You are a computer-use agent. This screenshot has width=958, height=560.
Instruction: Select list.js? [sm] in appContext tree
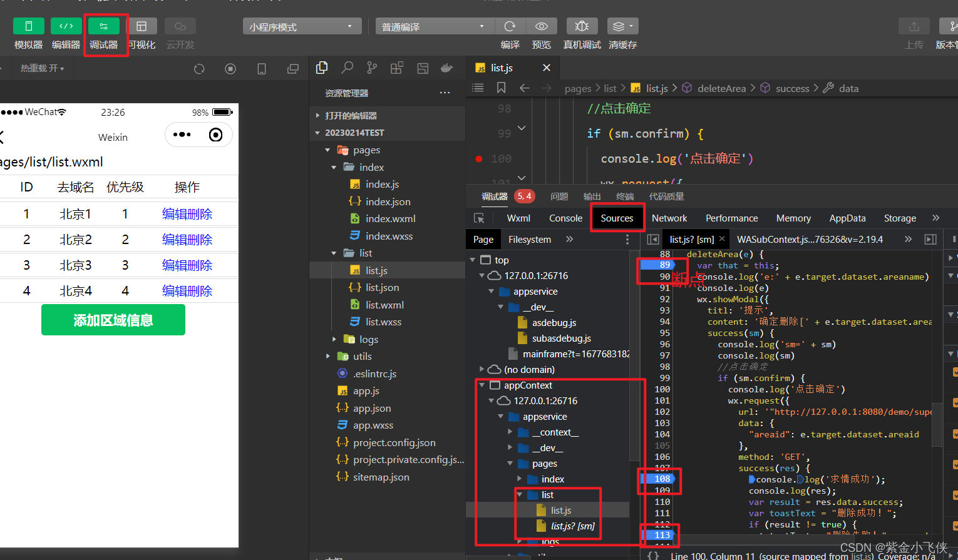point(572,526)
